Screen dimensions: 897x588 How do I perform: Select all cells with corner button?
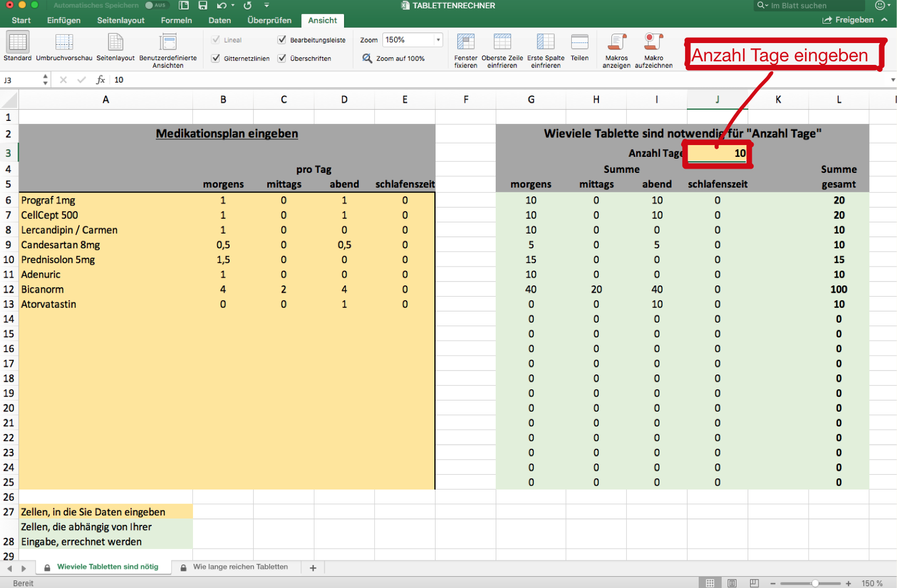(x=9, y=99)
